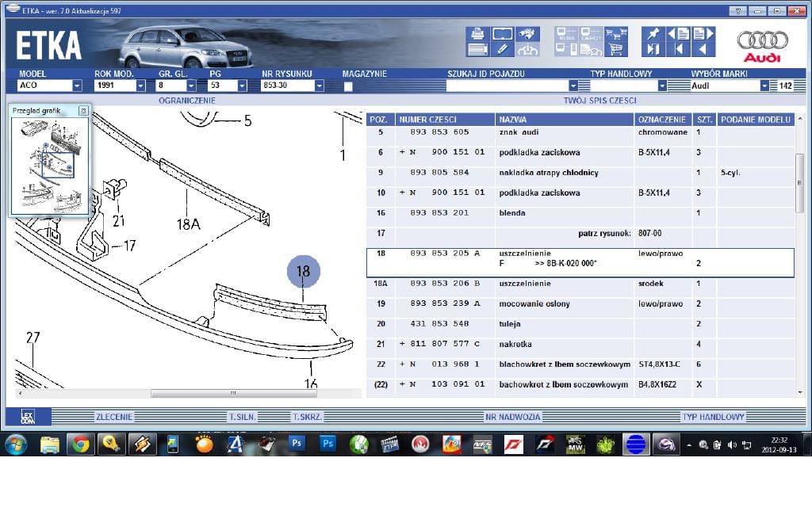Click the pushpin icon

pyautogui.click(x=653, y=34)
